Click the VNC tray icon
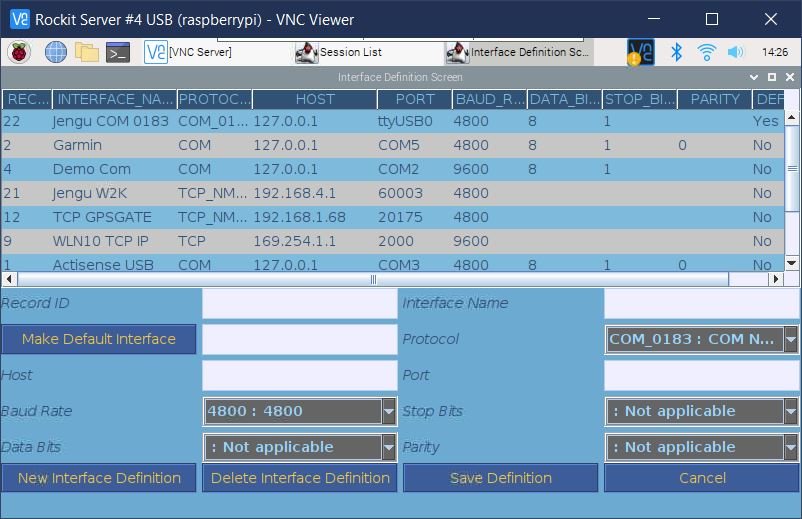 coord(640,52)
